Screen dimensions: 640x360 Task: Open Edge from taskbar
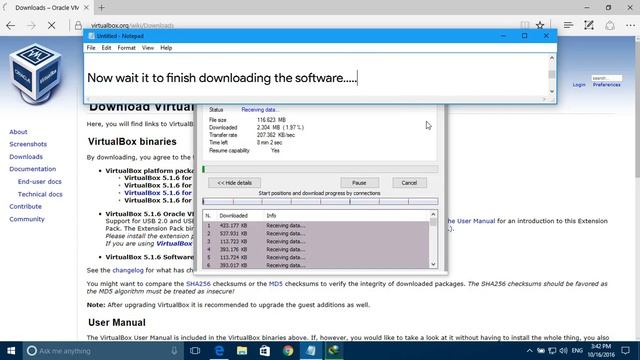point(219,351)
